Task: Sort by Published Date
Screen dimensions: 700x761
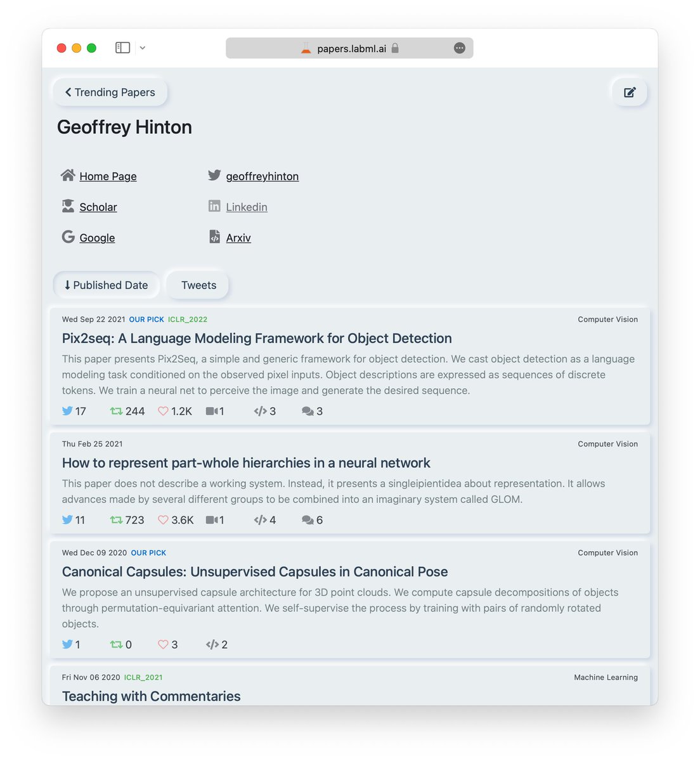Action: [x=106, y=285]
